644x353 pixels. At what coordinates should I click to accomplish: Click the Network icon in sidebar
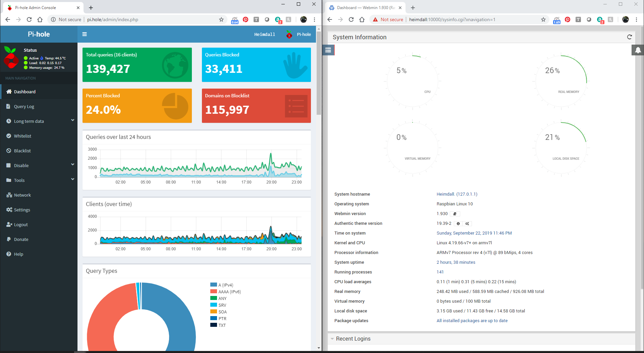click(9, 195)
